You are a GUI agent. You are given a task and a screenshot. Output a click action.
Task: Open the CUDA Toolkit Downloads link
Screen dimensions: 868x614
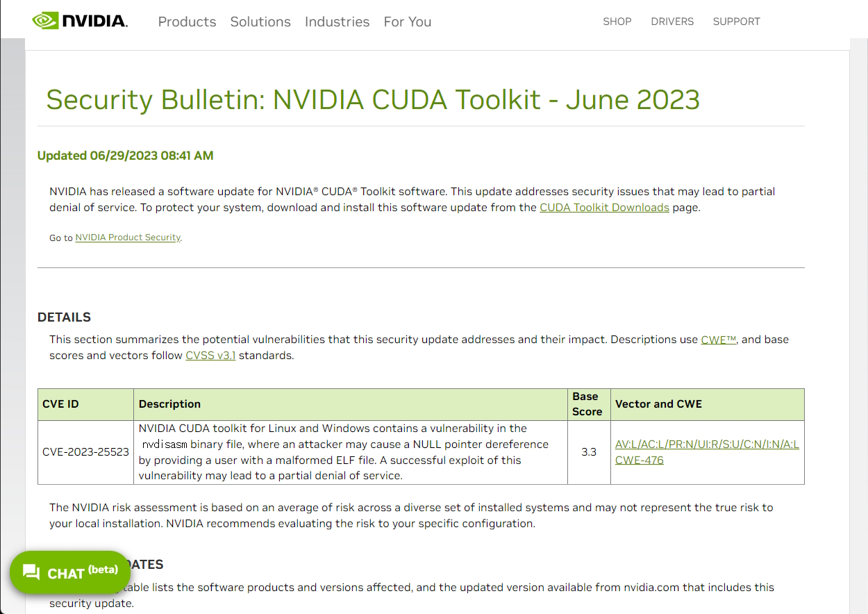(x=604, y=207)
